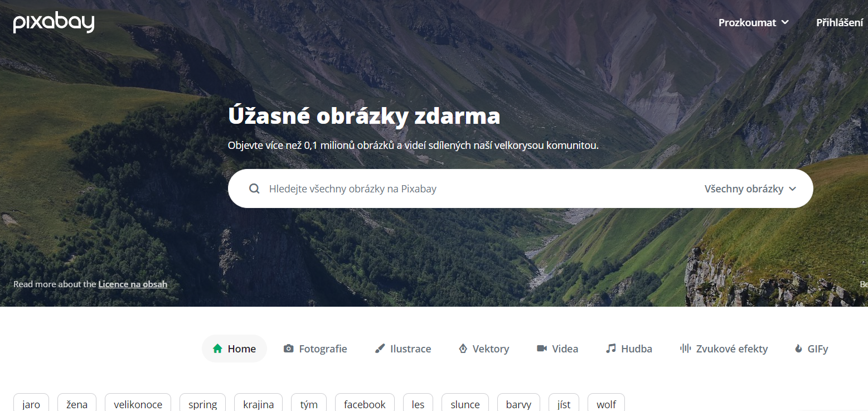868x411 pixels.
Task: Select the velikonoce tag
Action: [138, 404]
